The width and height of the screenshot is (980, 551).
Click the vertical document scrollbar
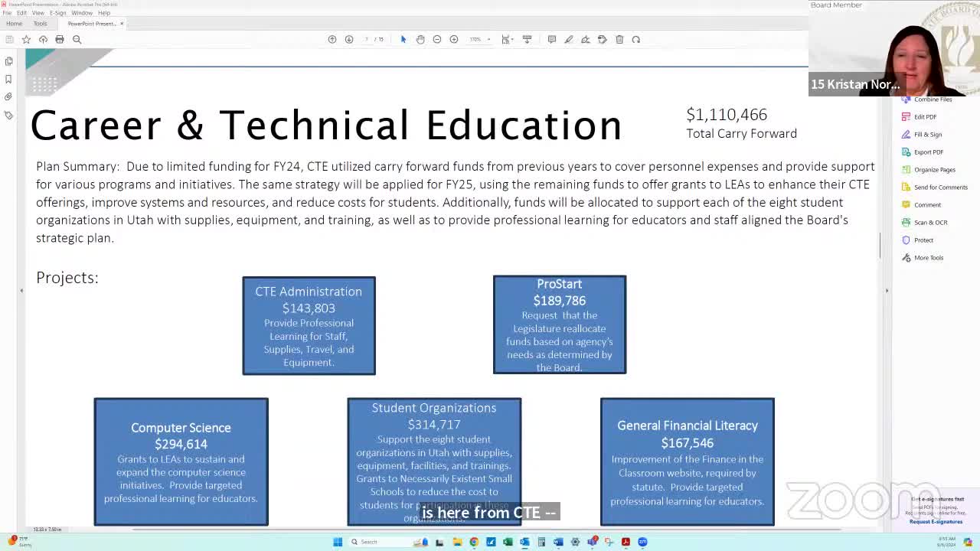(880, 246)
